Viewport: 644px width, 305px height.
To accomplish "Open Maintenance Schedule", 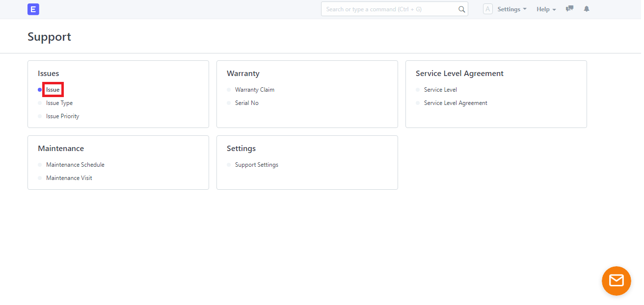I will (75, 165).
